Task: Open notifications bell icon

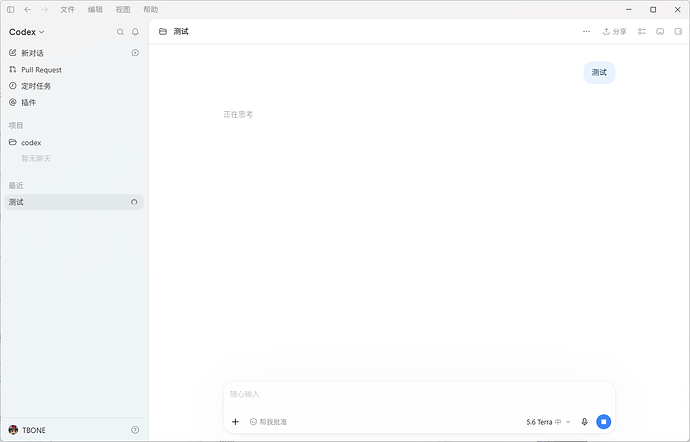Action: [x=135, y=32]
